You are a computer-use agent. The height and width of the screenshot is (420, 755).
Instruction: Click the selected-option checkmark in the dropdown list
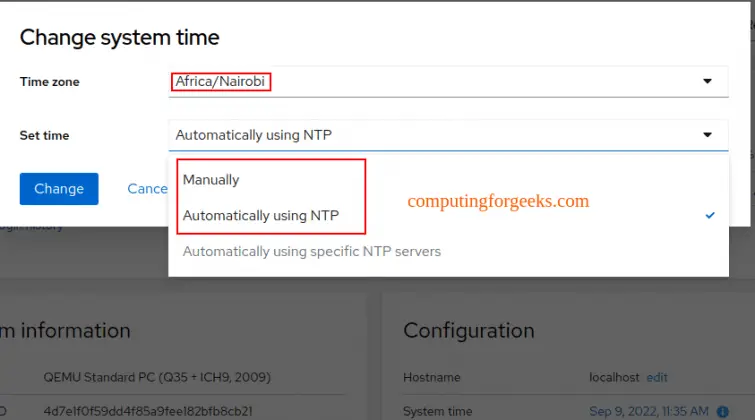(x=709, y=215)
